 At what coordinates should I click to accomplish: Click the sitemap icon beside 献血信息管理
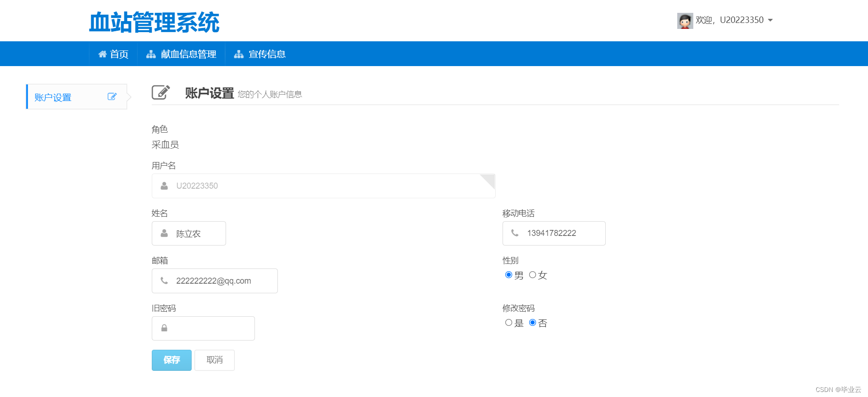click(x=151, y=54)
